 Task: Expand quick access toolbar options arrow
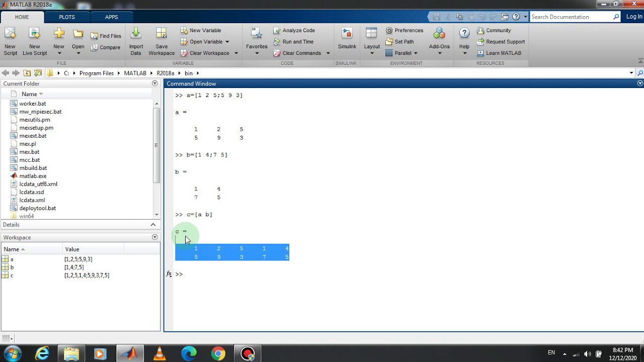526,17
